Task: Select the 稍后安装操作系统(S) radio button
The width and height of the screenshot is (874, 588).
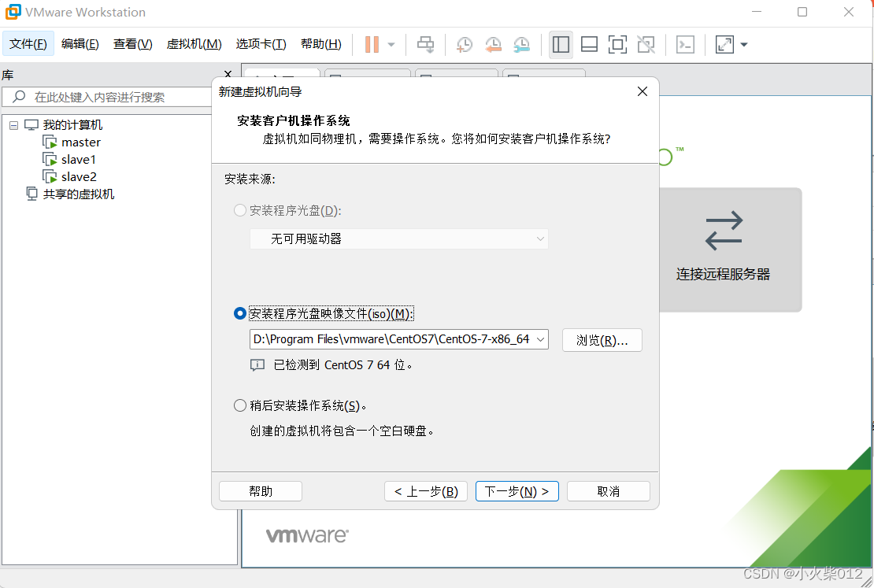Action: pyautogui.click(x=240, y=405)
